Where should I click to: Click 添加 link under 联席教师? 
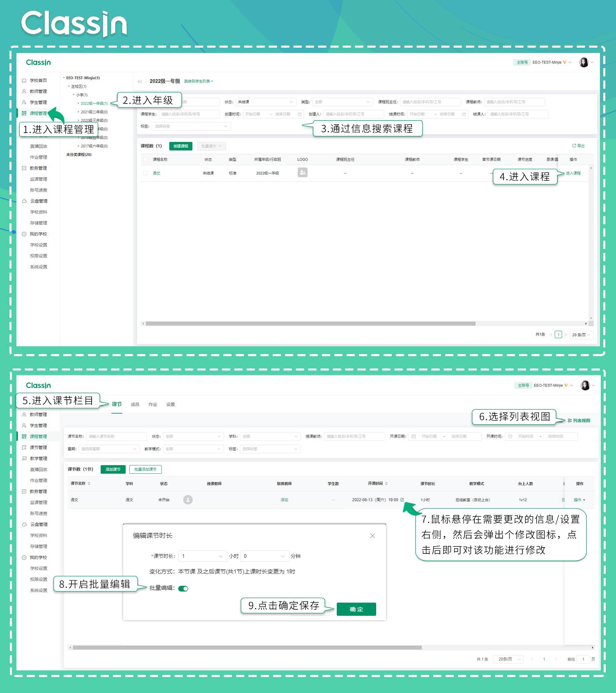click(284, 500)
